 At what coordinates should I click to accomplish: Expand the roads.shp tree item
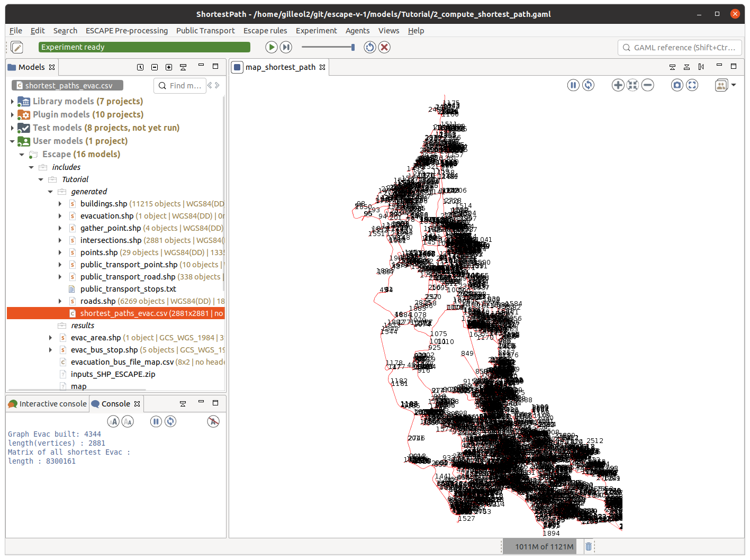tap(60, 301)
